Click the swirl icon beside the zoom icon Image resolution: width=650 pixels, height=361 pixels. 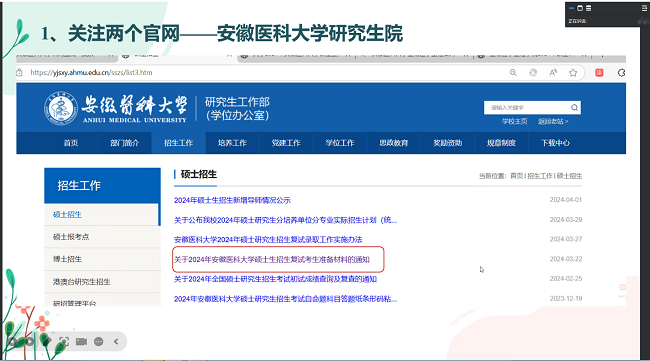[533, 73]
